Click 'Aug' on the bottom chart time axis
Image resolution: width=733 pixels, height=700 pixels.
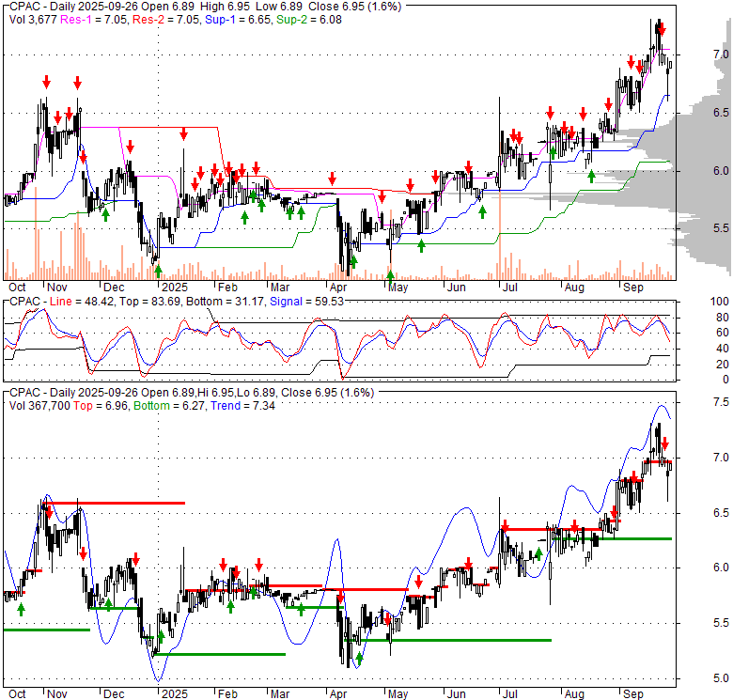pos(574,694)
